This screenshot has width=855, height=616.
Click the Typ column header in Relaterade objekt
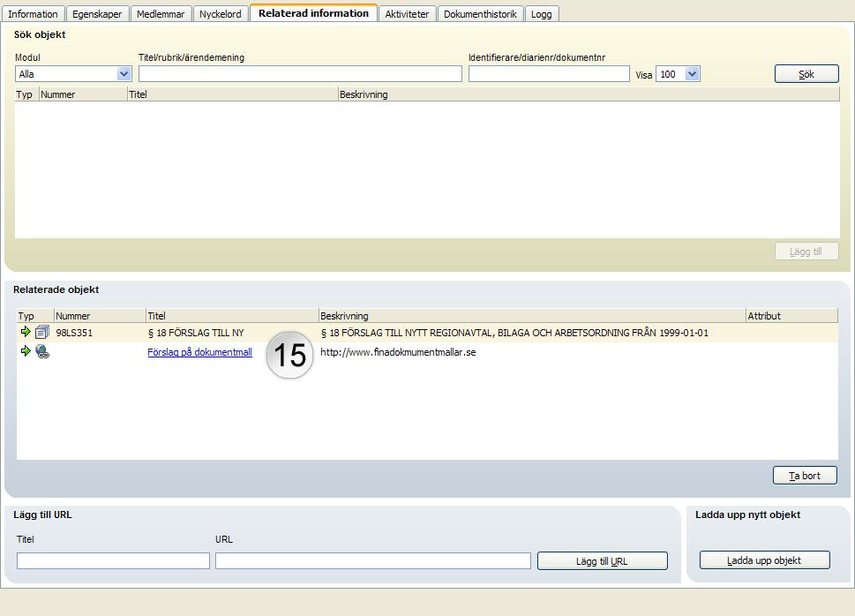(35, 316)
